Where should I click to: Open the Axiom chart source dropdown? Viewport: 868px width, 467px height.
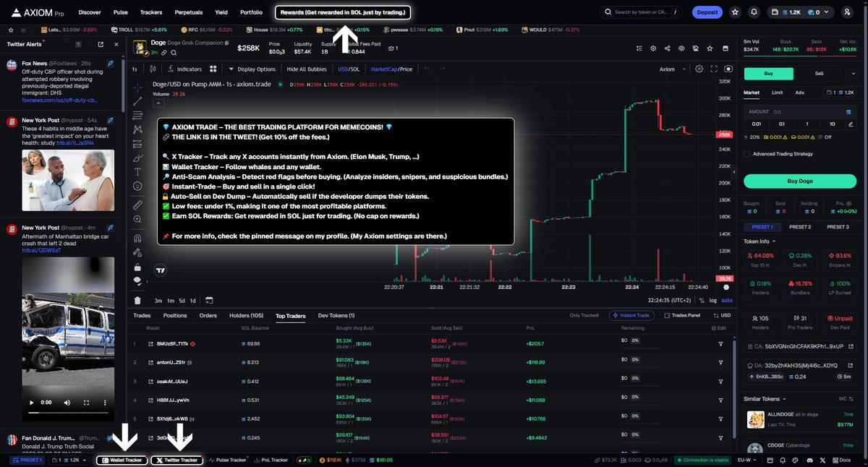point(671,69)
